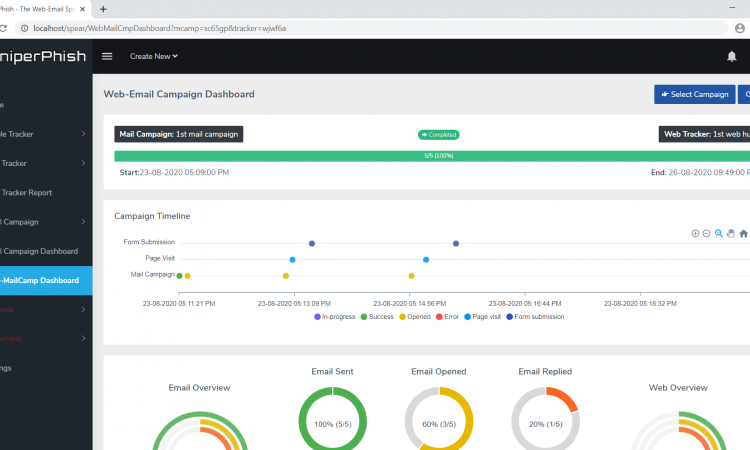Click the SniperPhish logo
The height and width of the screenshot is (450, 750).
click(x=43, y=56)
